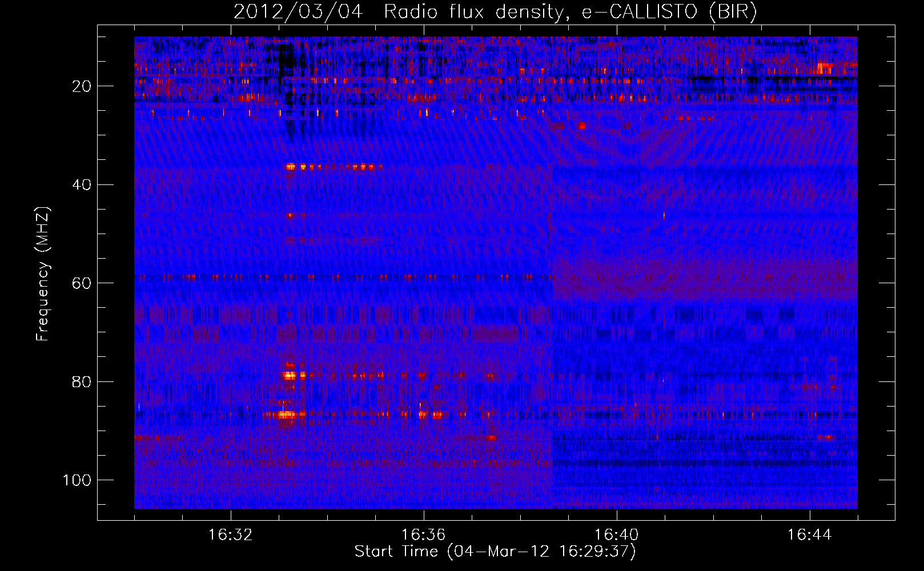Click the 'Frequency (MHZ)' axis label
Image resolution: width=924 pixels, height=571 pixels.
pyautogui.click(x=43, y=274)
